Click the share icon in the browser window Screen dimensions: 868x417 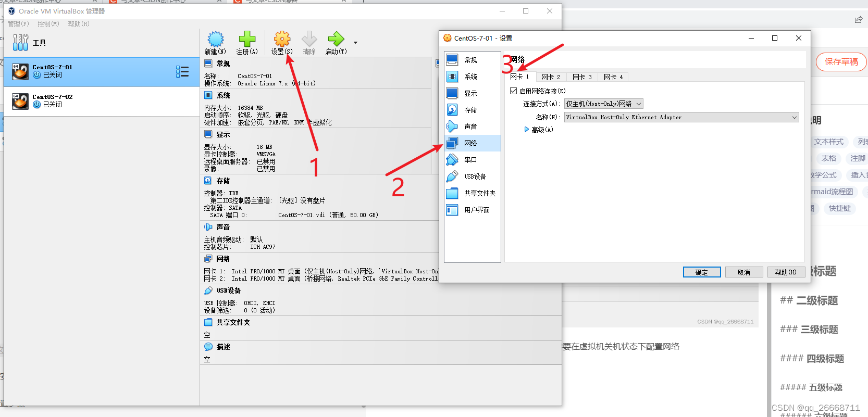pos(859,20)
